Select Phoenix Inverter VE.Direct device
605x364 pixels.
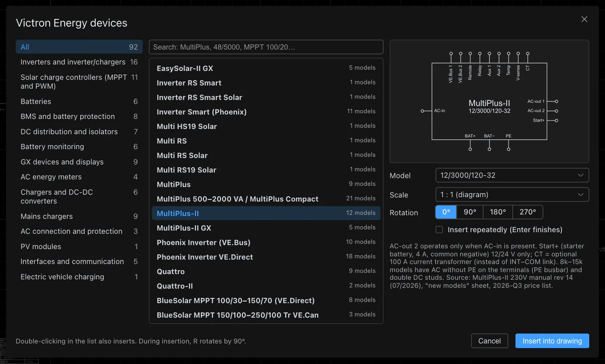coord(266,257)
